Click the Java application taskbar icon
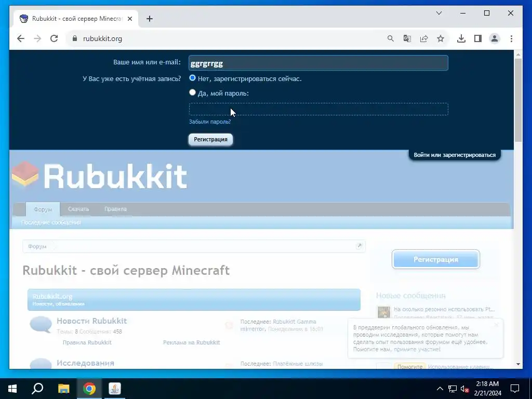Image resolution: width=532 pixels, height=399 pixels. coord(115,389)
